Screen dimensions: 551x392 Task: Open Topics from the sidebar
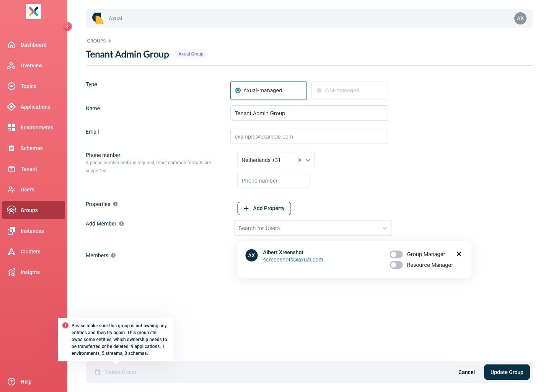[x=34, y=86]
